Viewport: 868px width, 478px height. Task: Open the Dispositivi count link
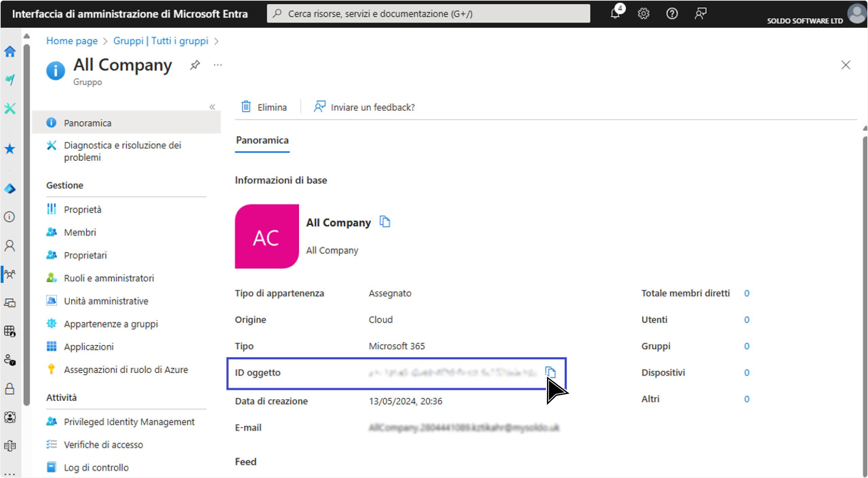tap(747, 373)
